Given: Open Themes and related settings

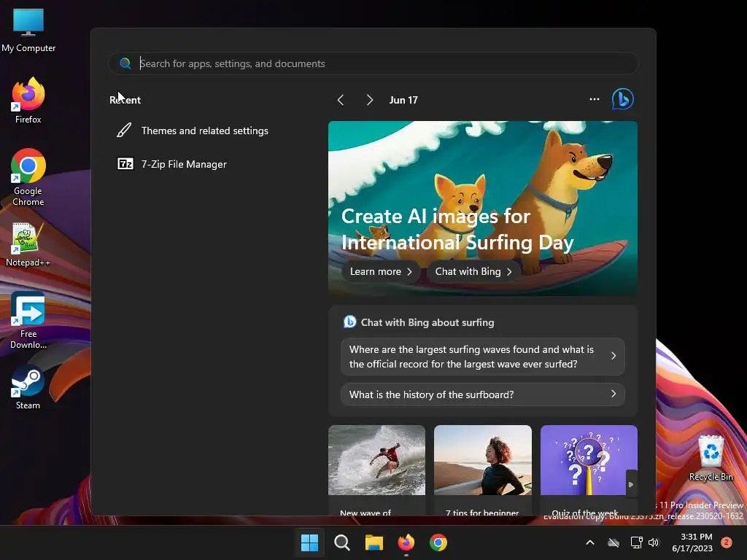Looking at the screenshot, I should (x=205, y=131).
